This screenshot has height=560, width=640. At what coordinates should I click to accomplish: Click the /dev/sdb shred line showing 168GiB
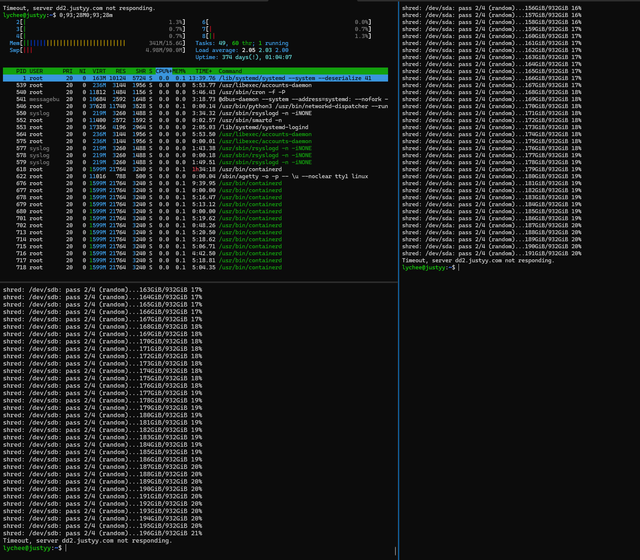(102, 327)
